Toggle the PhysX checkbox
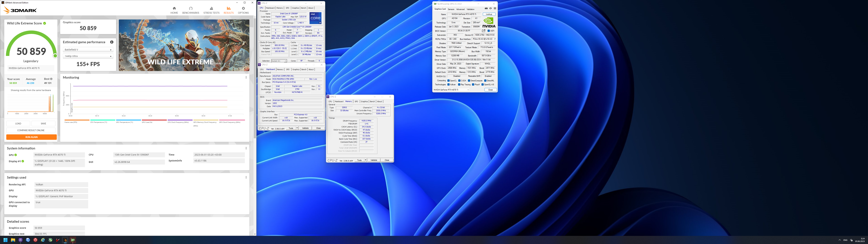Viewport: 868px width, 244px height. [x=473, y=85]
